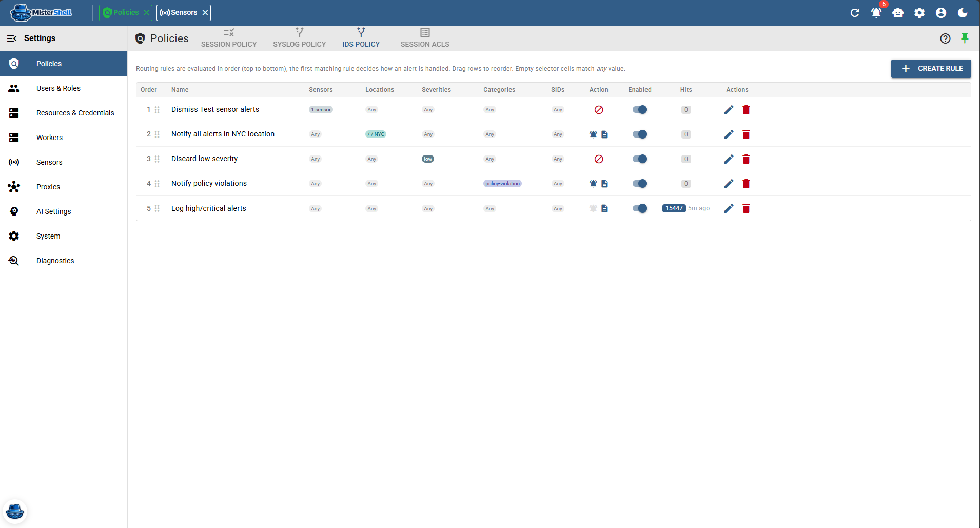
Task: Click the Create Rule button
Action: click(931, 69)
